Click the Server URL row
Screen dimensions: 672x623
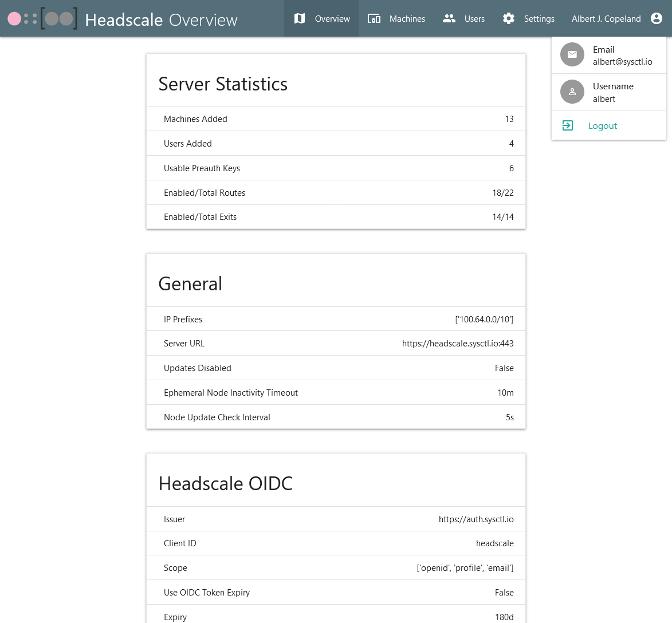click(336, 344)
